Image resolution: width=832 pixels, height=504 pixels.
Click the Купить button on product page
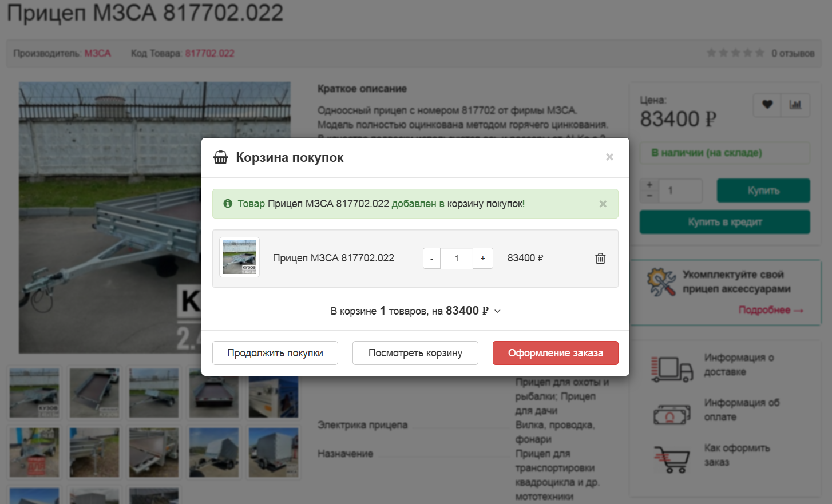pyautogui.click(x=763, y=191)
